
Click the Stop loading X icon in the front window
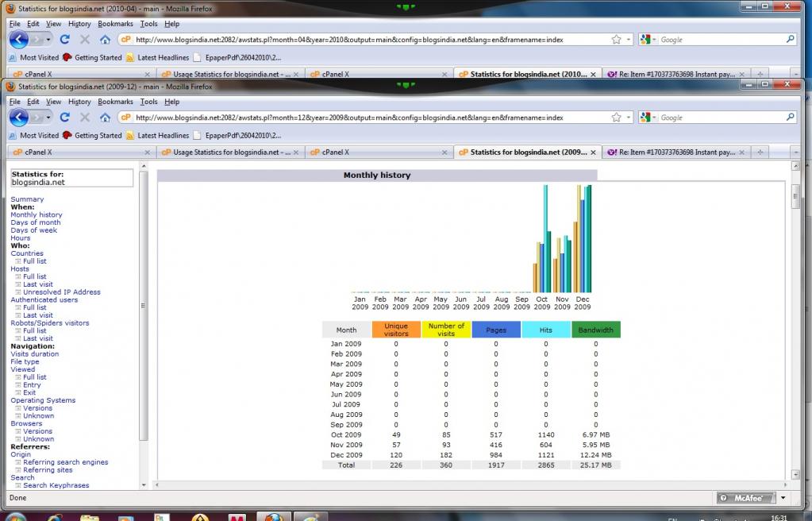pyautogui.click(x=85, y=118)
